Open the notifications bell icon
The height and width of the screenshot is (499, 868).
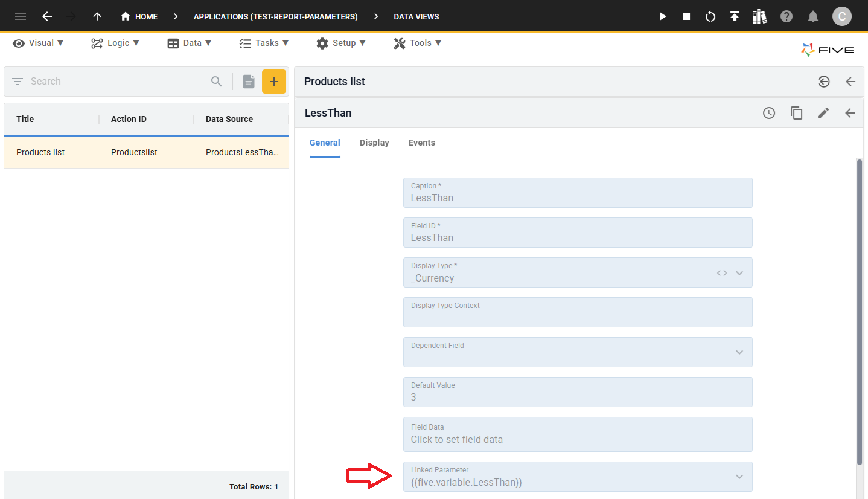[814, 16]
